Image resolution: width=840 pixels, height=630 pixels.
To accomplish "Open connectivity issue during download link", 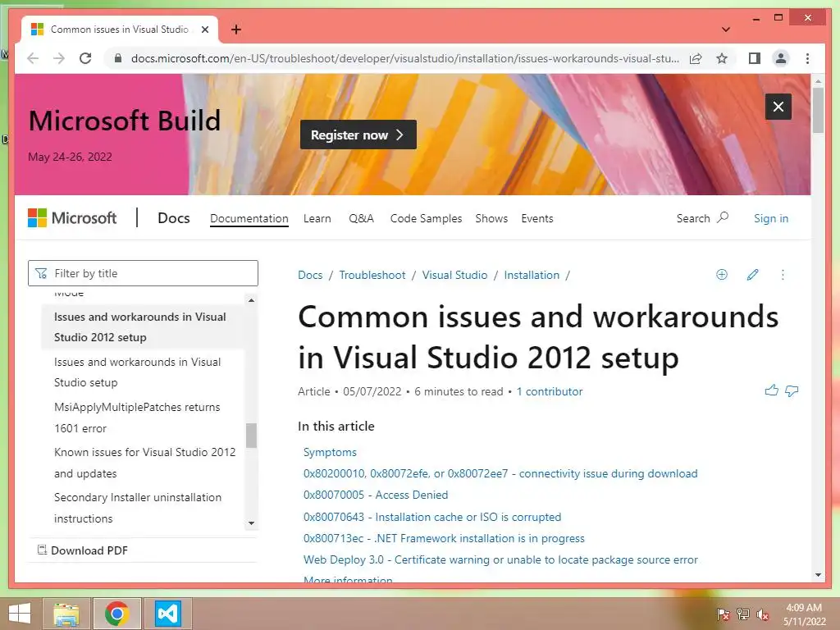I will pyautogui.click(x=500, y=473).
